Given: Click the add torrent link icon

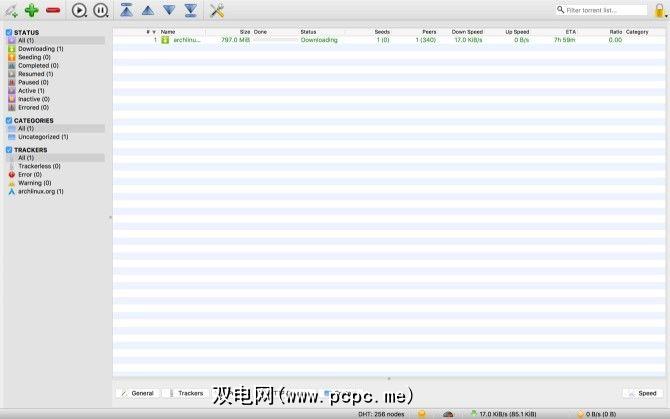Looking at the screenshot, I should [x=11, y=11].
